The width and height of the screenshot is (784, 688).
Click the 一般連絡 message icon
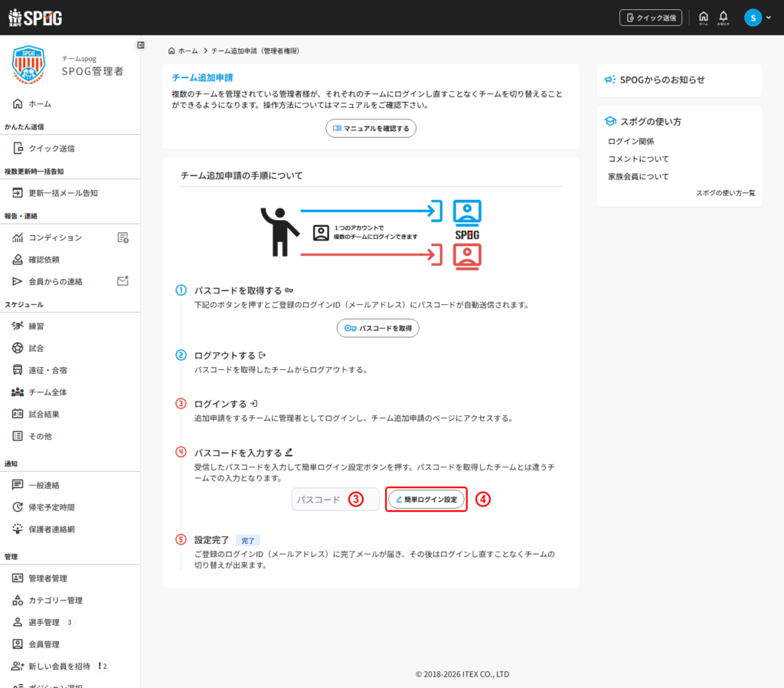(x=18, y=484)
